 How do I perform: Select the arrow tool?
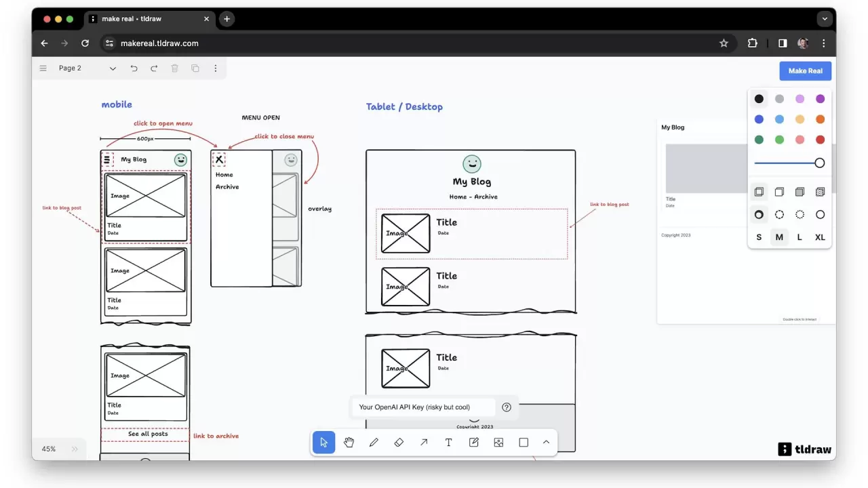click(x=424, y=443)
